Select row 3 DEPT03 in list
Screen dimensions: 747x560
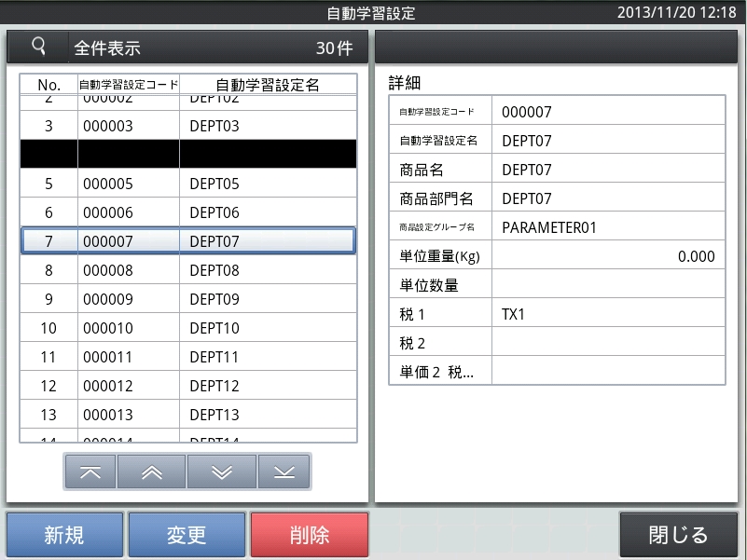click(x=187, y=126)
